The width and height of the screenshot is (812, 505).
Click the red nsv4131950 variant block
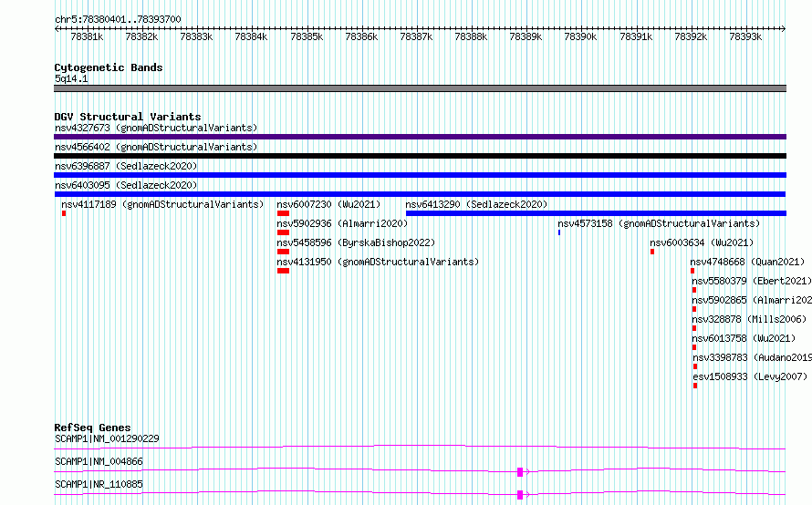pyautogui.click(x=283, y=271)
